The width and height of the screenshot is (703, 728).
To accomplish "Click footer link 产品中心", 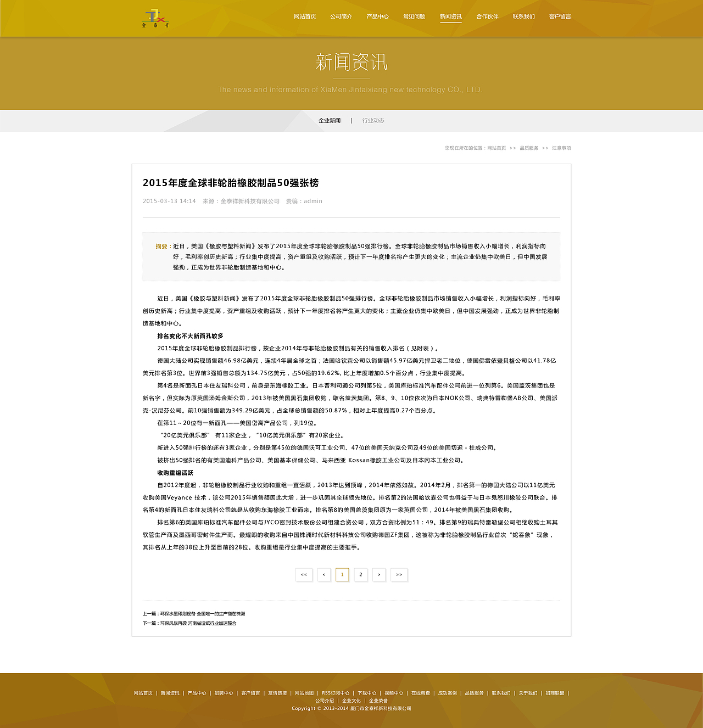I will coord(197,693).
